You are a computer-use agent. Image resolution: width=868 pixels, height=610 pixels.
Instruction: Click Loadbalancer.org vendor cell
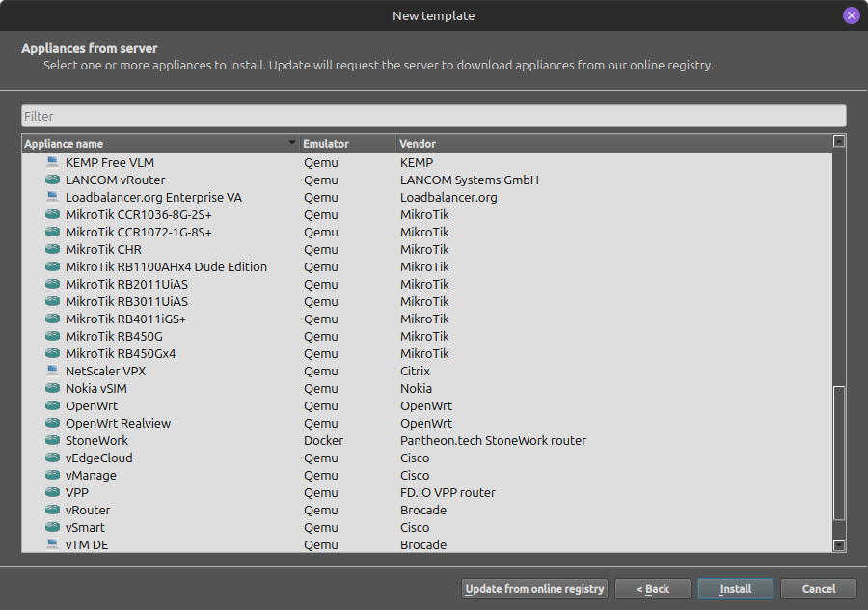(x=448, y=197)
